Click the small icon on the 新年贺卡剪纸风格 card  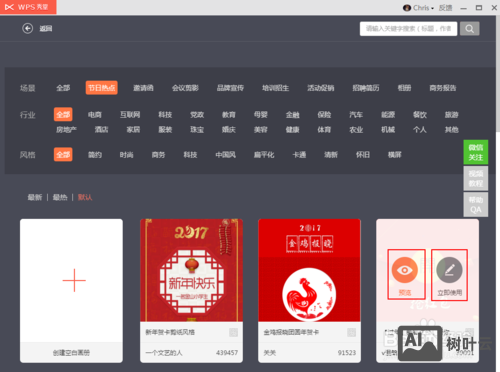tap(233, 332)
